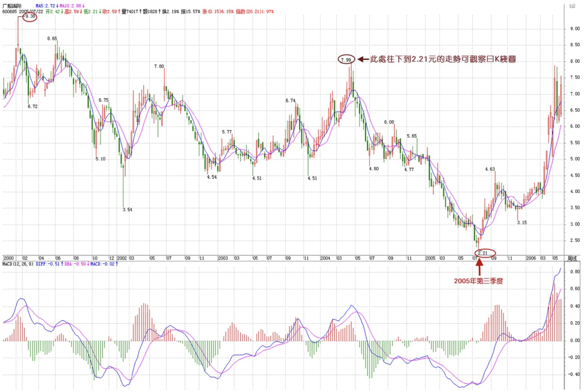
Task: Jump to 2006 on the time axis
Action: pyautogui.click(x=531, y=258)
